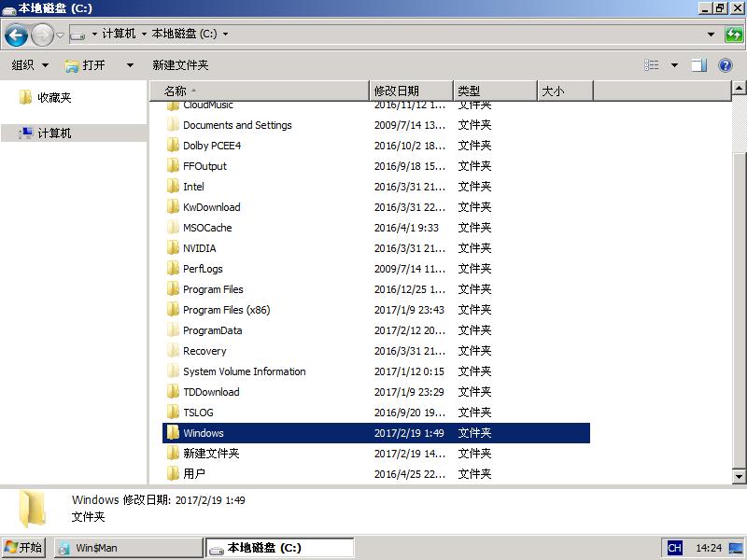
Task: Click the change-view icon on the toolbar
Action: tap(650, 64)
